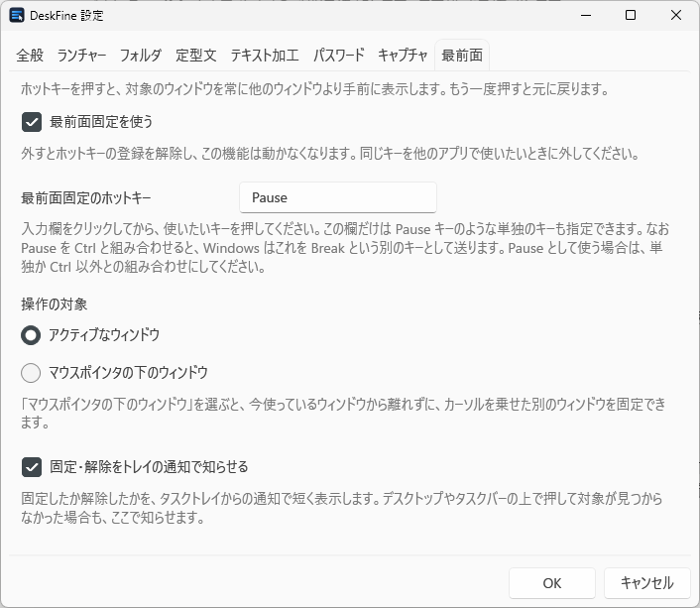The width and height of the screenshot is (700, 608).
Task: Click the キャンセル button
Action: [647, 583]
